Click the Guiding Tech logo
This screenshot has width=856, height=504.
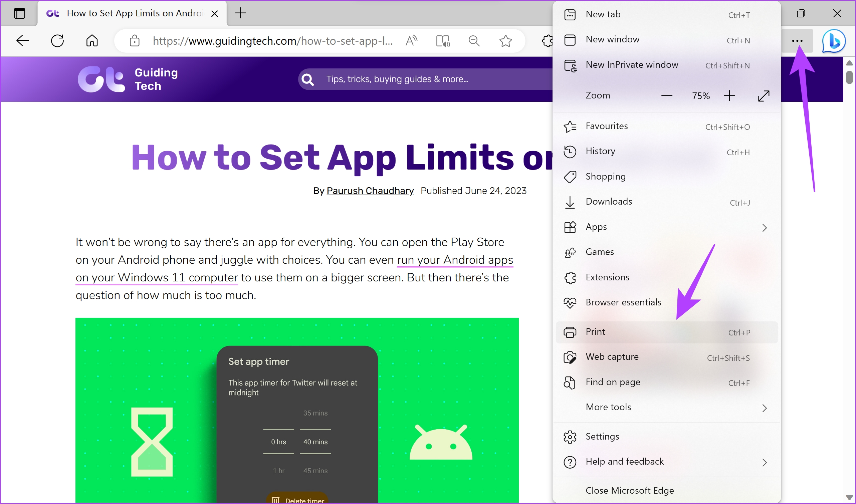(128, 79)
